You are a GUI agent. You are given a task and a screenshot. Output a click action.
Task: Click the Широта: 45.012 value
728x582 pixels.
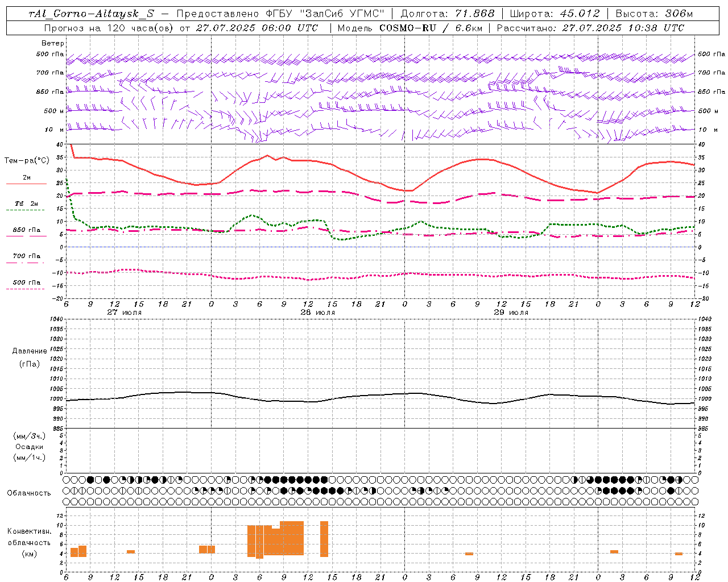tap(555, 14)
